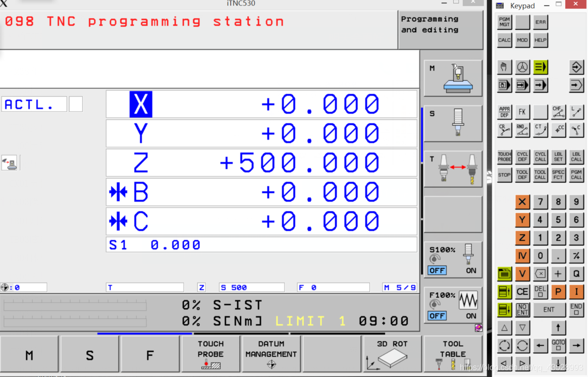Select the Manual Operation mode key
The image size is (588, 377).
504,67
